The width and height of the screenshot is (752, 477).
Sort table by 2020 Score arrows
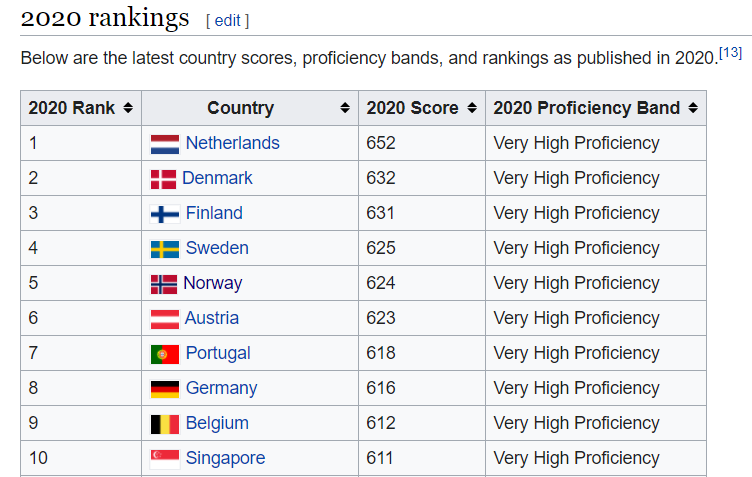pos(472,108)
